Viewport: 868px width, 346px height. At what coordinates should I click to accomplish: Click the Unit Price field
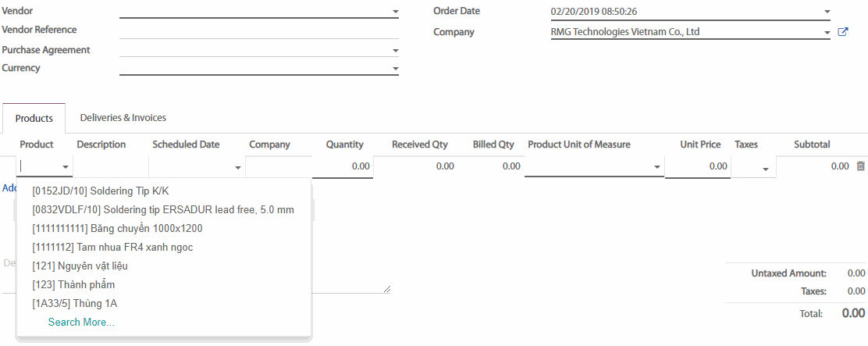[x=698, y=166]
